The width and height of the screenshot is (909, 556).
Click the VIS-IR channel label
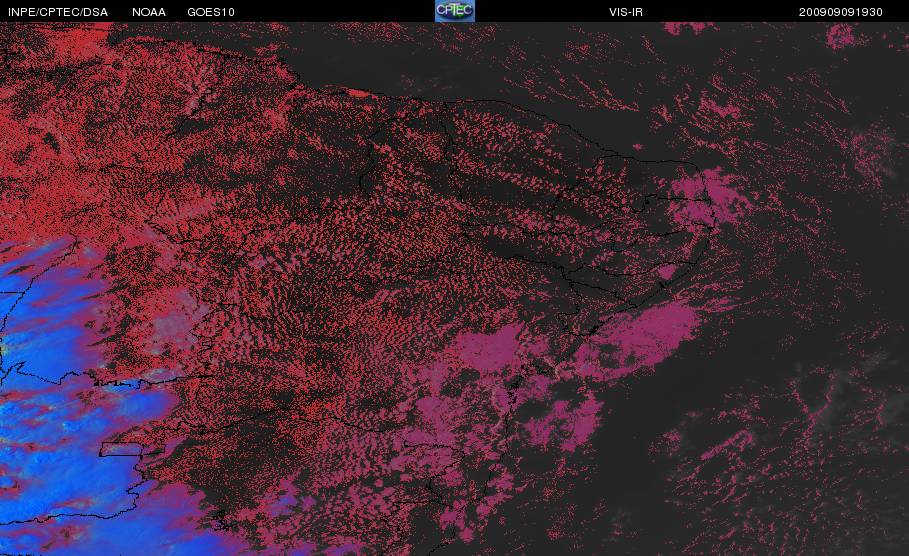[x=626, y=12]
